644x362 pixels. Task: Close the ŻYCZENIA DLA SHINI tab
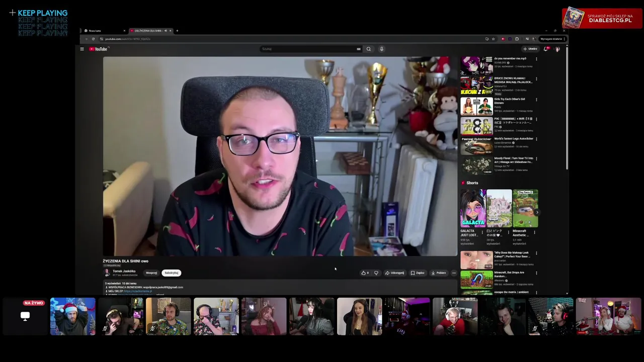pyautogui.click(x=170, y=31)
